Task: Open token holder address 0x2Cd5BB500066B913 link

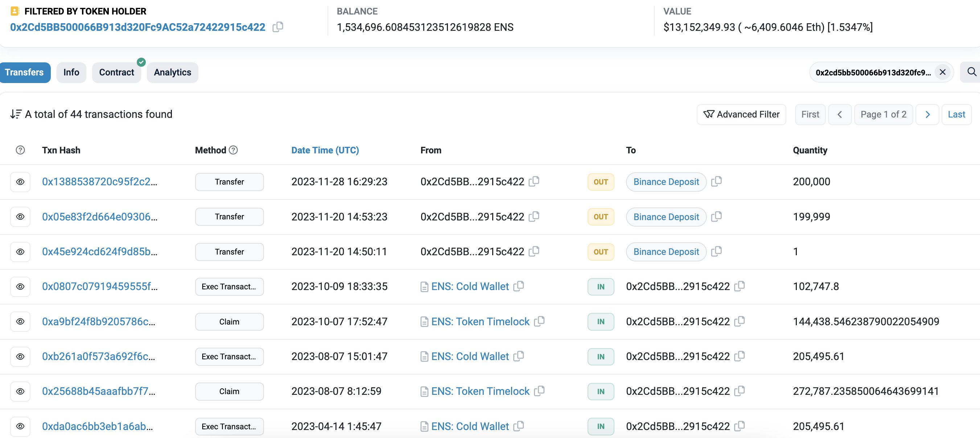Action: (138, 27)
